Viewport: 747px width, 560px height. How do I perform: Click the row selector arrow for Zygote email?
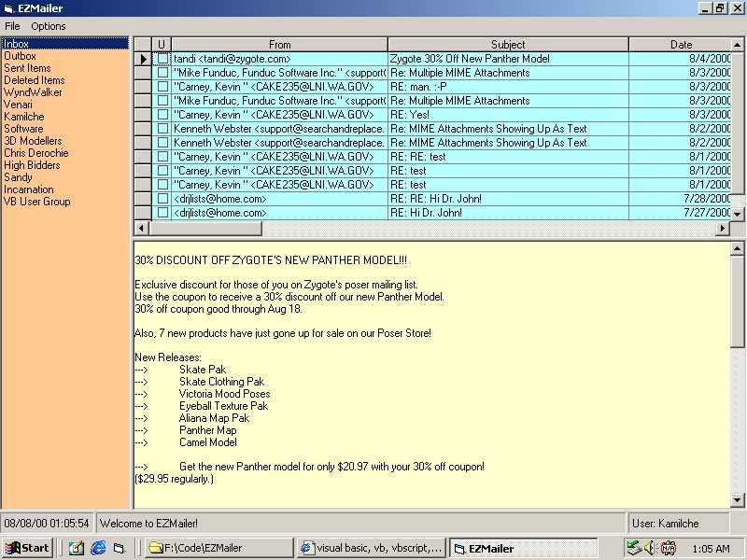[143, 59]
